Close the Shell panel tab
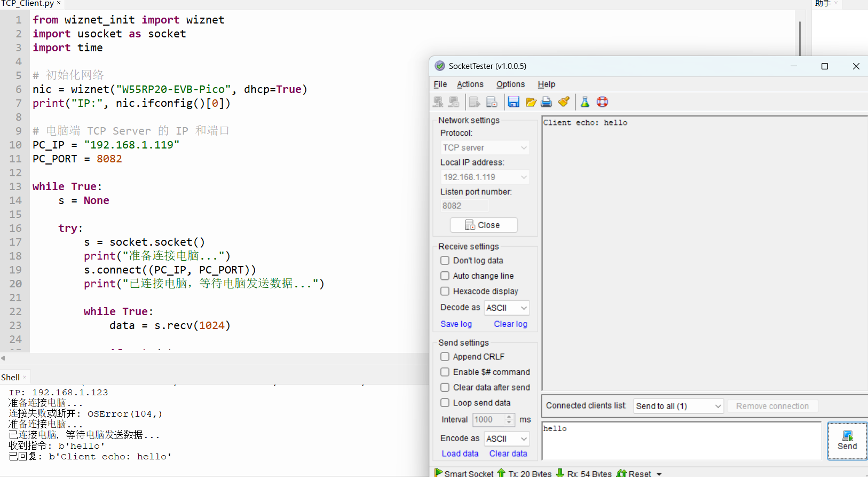Screen dimensions: 868x477 coord(25,377)
